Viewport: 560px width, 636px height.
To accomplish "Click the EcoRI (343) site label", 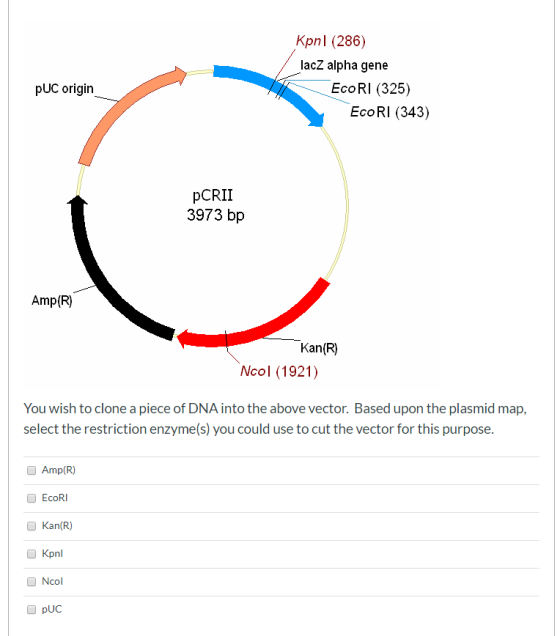I will (x=390, y=112).
